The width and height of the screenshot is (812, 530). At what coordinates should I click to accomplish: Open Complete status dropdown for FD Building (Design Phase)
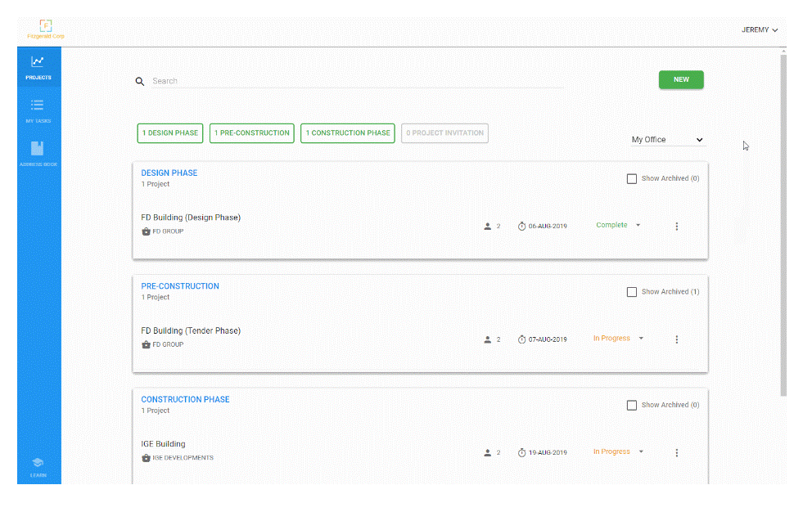point(618,225)
